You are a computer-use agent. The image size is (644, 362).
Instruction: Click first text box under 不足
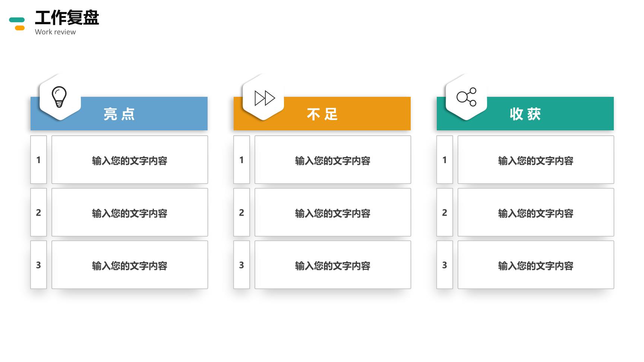coord(333,160)
